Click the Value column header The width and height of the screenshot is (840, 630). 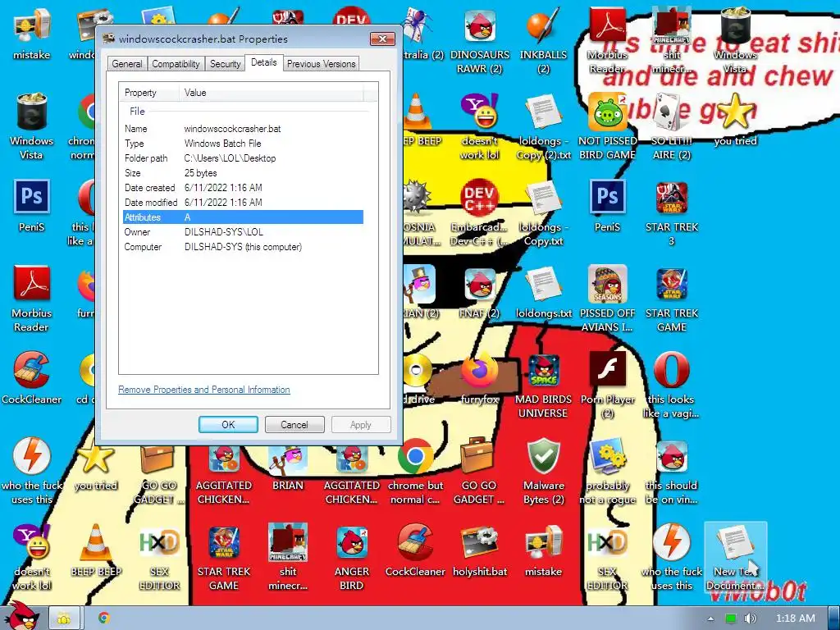click(x=271, y=93)
